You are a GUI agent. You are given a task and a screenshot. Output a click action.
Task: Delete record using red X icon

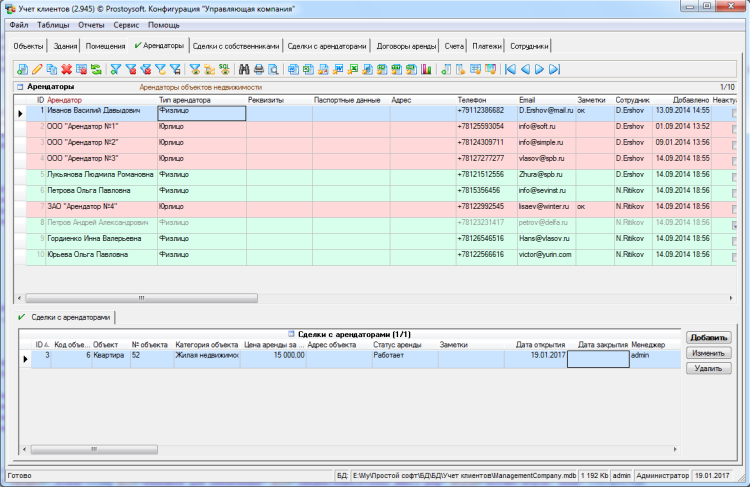[66, 69]
